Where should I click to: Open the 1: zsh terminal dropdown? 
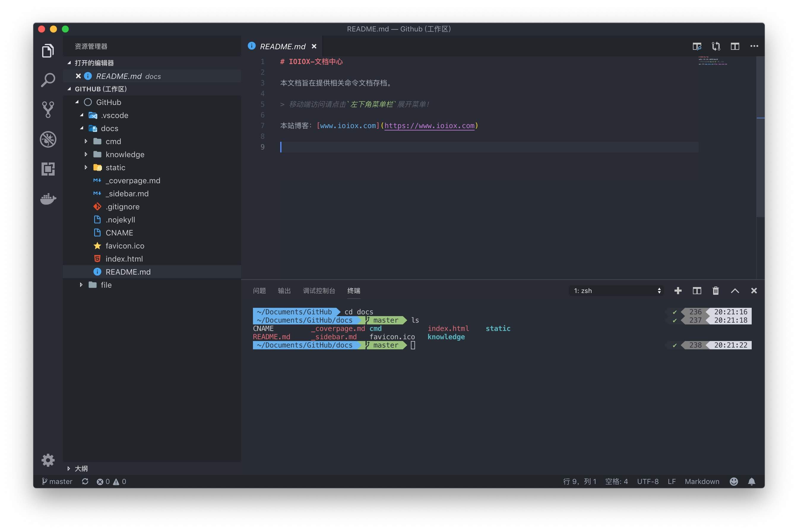(x=616, y=291)
